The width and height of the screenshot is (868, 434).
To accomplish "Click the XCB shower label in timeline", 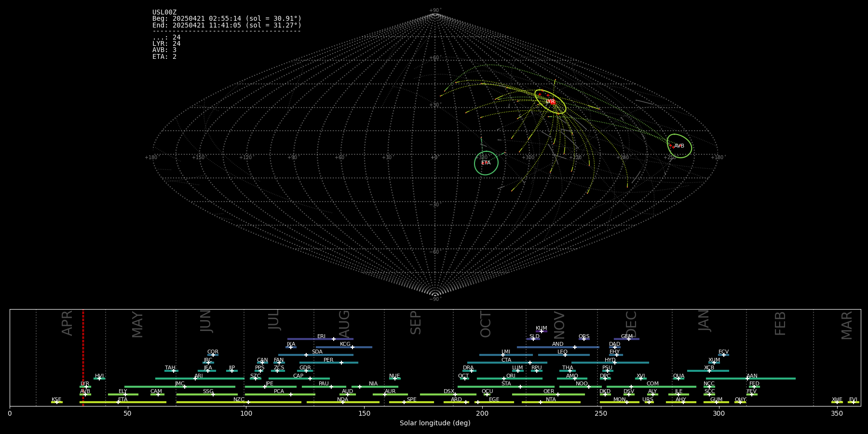I will tap(709, 368).
